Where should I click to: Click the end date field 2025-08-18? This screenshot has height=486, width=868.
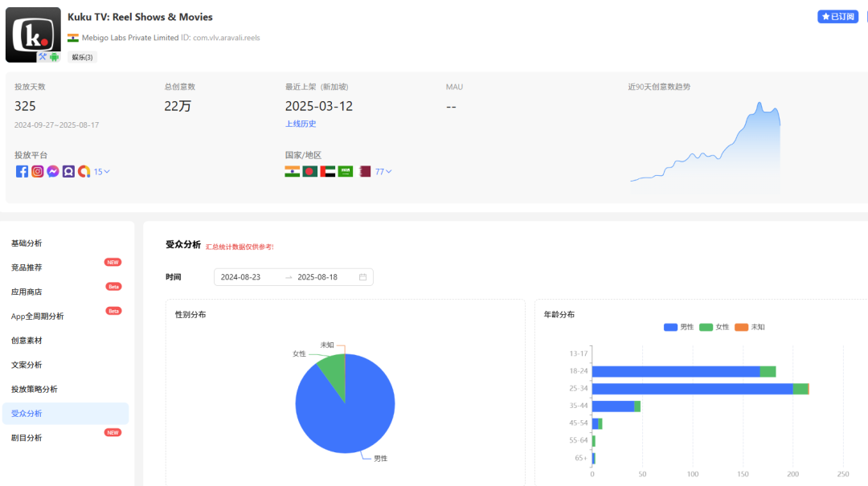[x=317, y=277]
